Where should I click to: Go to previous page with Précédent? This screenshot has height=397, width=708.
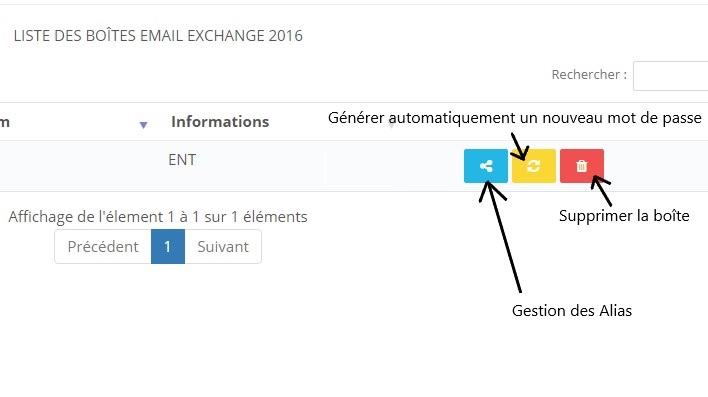[x=103, y=247]
